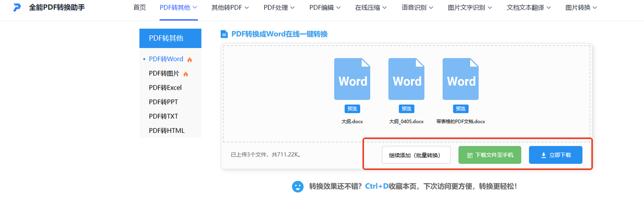
Task: Expand the PDF处理 dropdown menu
Action: (279, 8)
